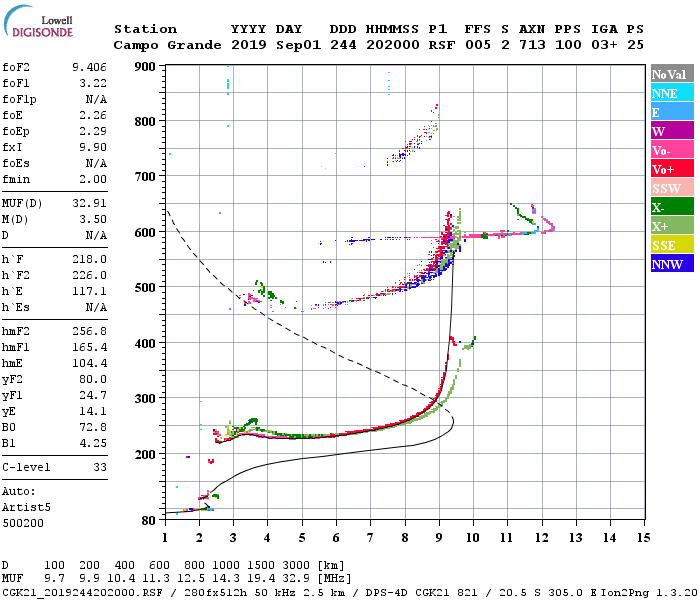
Task: Click the AXN value 713
Action: [532, 45]
